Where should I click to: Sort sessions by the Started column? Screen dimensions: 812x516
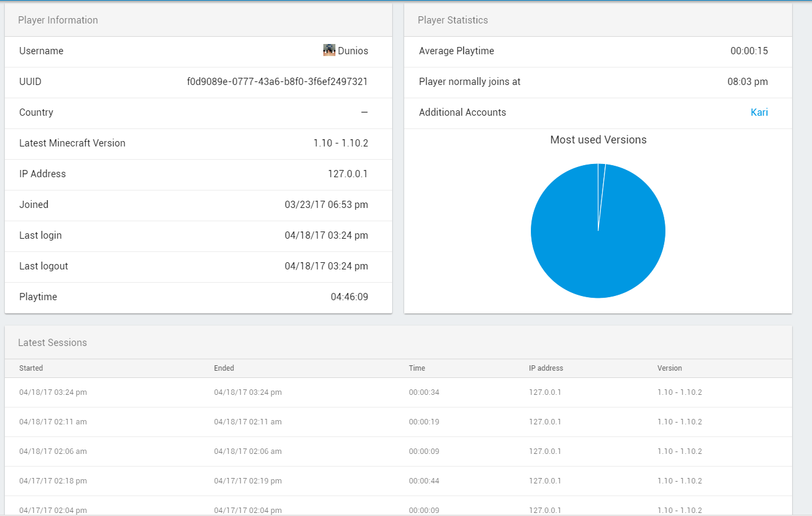31,368
